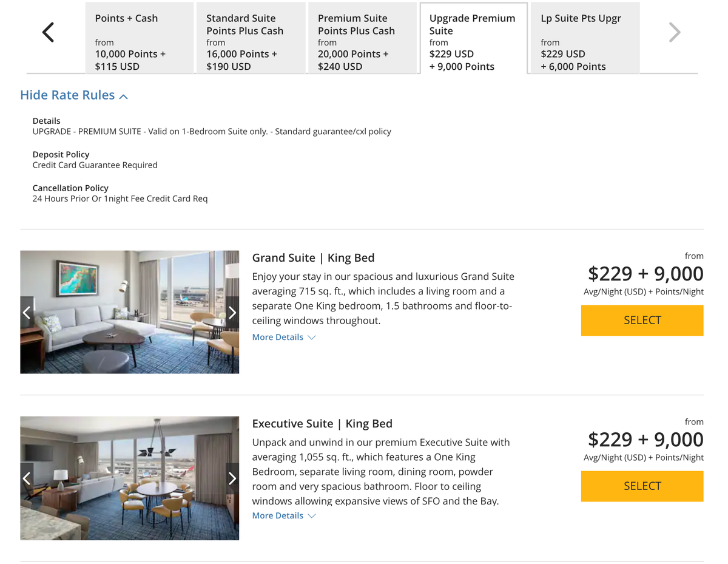Show next photo of the Executive Suite
This screenshot has height=564, width=728.
232,478
